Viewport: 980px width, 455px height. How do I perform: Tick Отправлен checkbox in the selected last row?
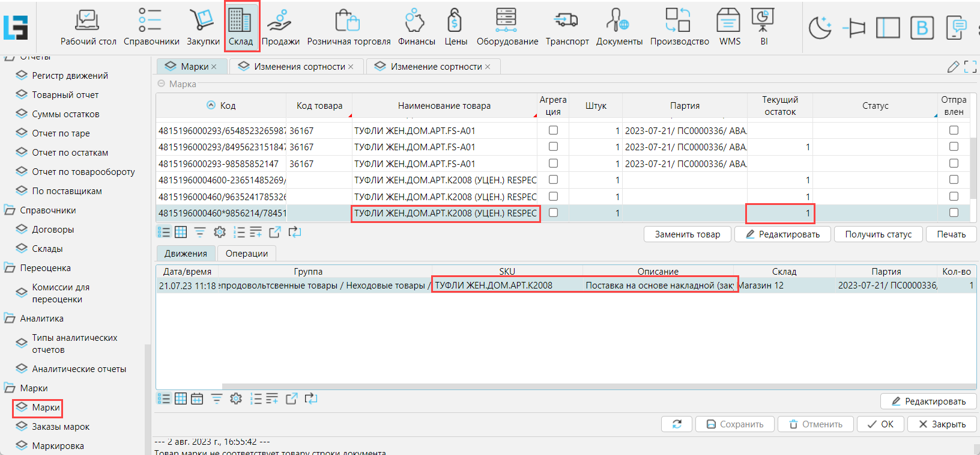pyautogui.click(x=954, y=213)
